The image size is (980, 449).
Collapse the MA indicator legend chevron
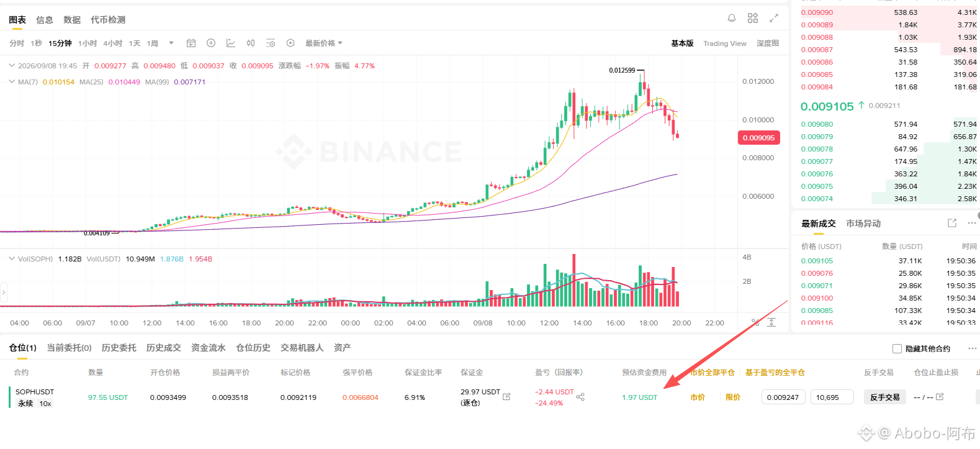pyautogui.click(x=11, y=81)
